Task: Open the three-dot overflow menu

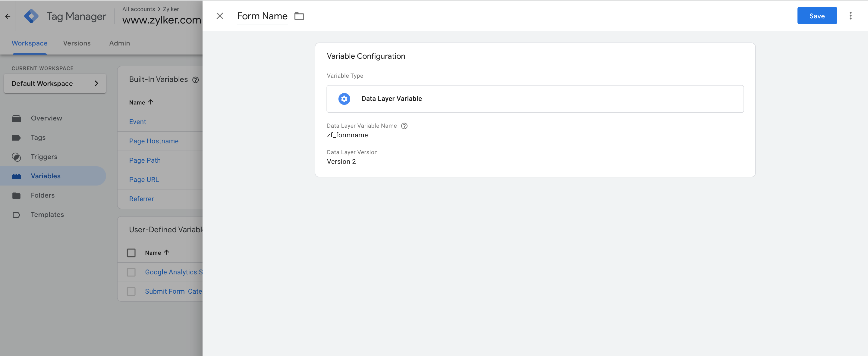Action: coord(851,15)
